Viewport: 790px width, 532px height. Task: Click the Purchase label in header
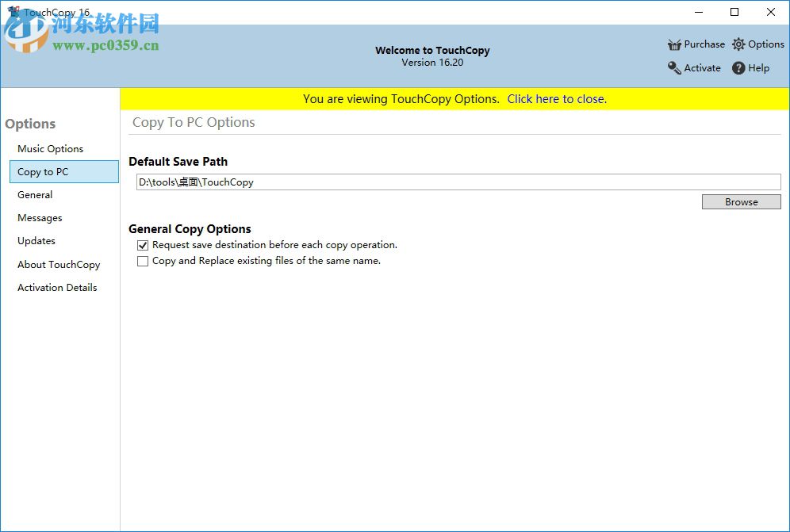(704, 44)
